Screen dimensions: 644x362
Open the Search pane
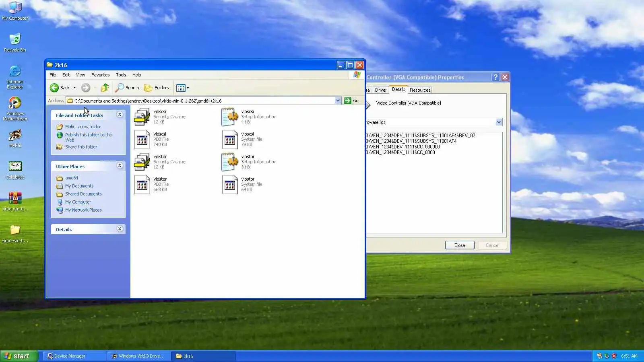[127, 88]
